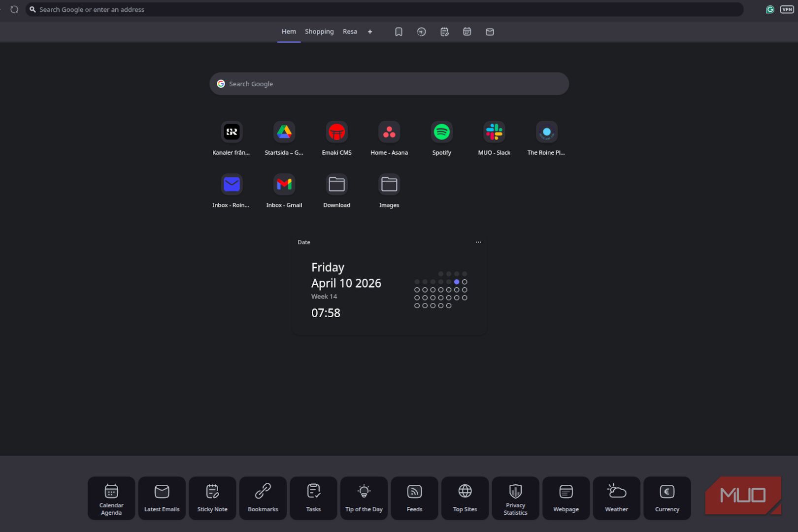Open the Images folder
798x532 pixels.
pos(389,191)
